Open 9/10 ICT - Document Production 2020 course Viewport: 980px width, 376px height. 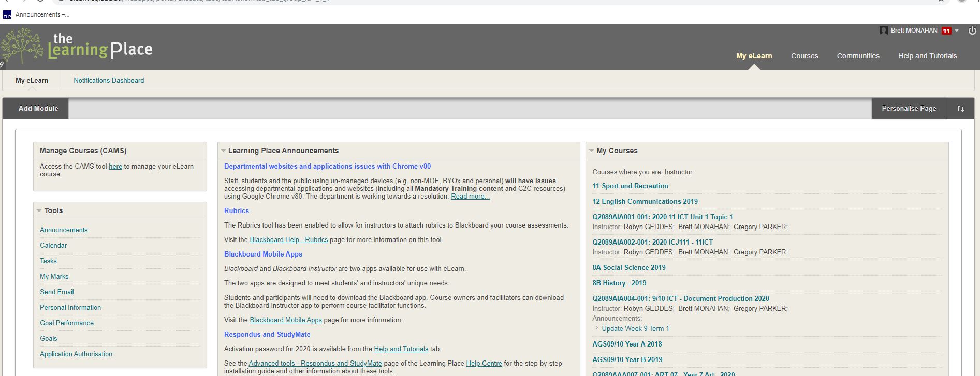pyautogui.click(x=681, y=299)
